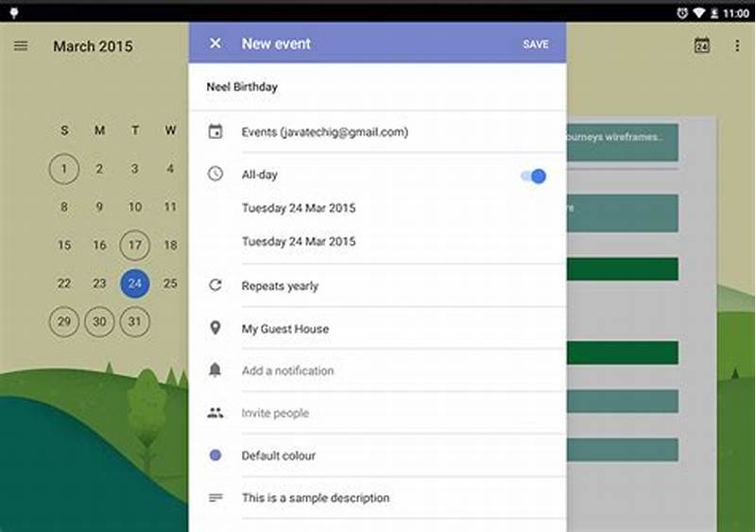The height and width of the screenshot is (532, 756).
Task: Select date 16 in March calendar
Action: (x=99, y=245)
